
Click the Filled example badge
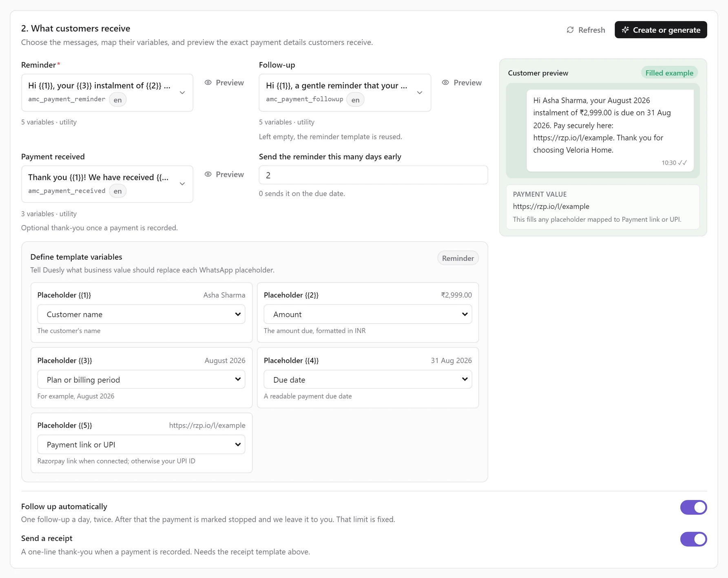[x=669, y=73]
